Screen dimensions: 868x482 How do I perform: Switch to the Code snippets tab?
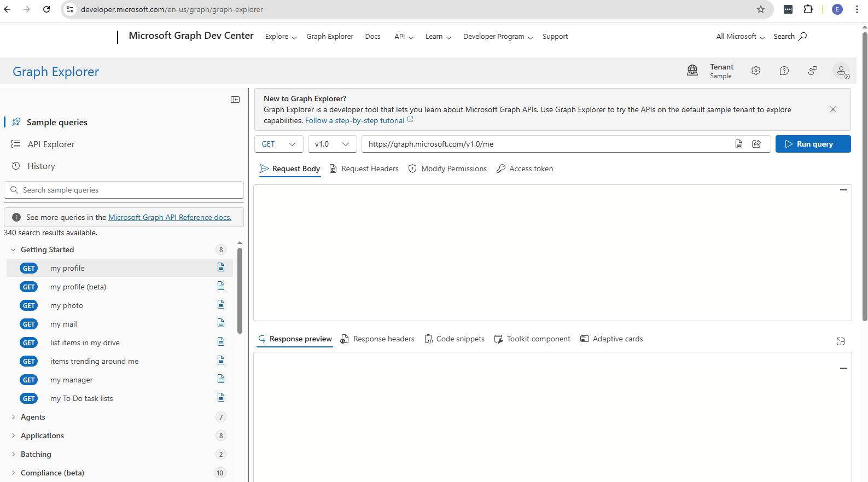point(455,339)
